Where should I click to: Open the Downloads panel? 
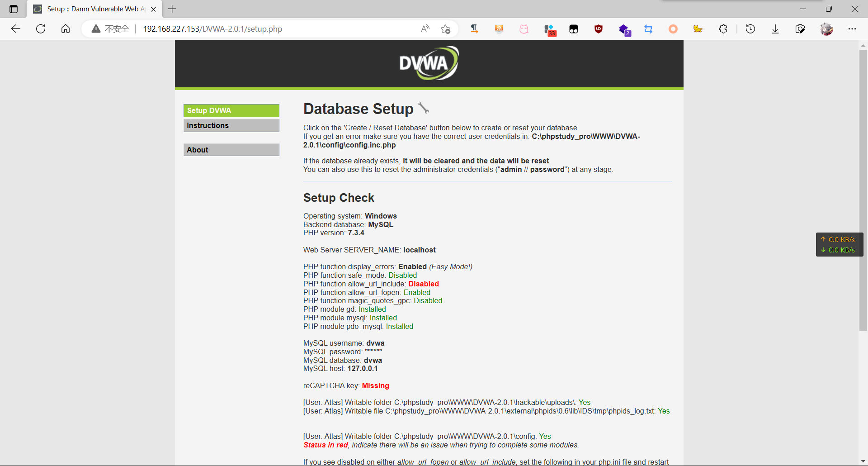[x=775, y=29]
